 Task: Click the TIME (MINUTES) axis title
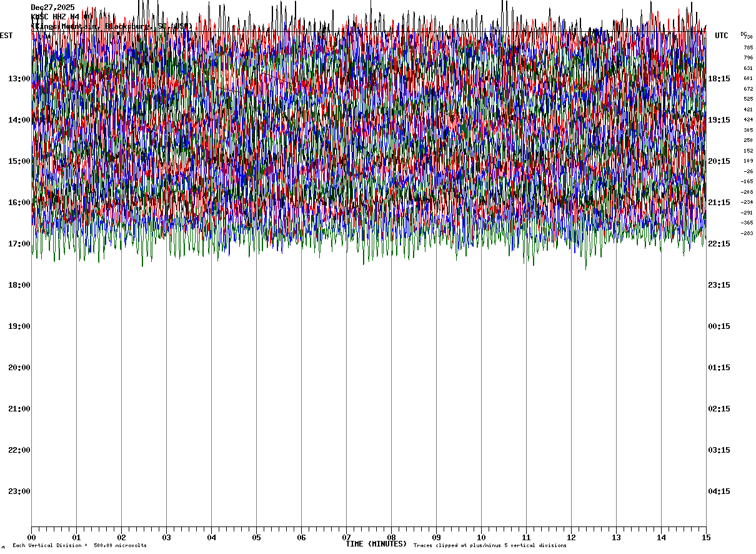(x=376, y=544)
